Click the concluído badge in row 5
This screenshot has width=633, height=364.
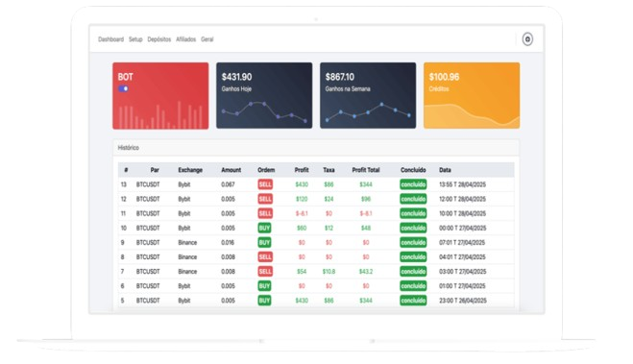click(x=413, y=301)
